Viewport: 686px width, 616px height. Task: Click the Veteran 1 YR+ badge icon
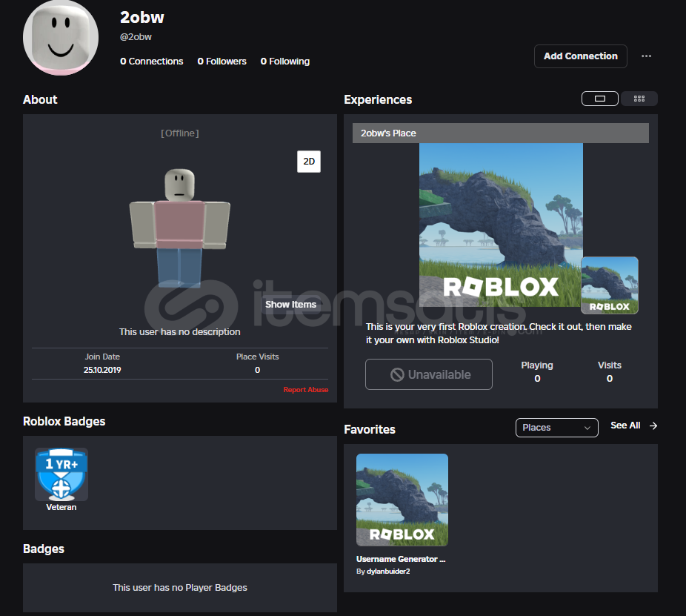pos(61,474)
